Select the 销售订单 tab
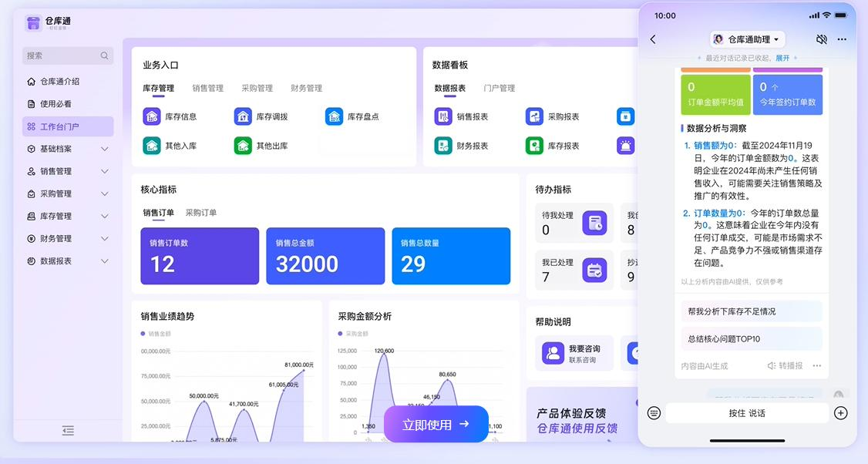The height and width of the screenshot is (464, 868). 158,213
